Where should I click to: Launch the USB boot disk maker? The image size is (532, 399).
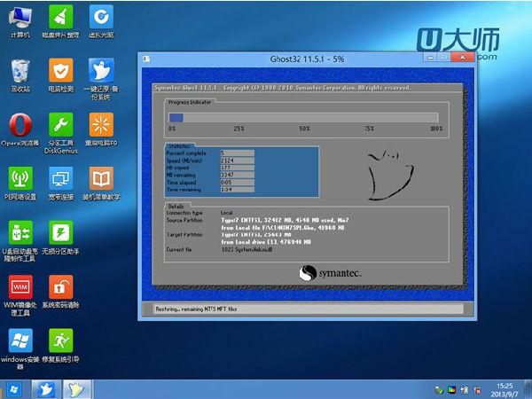click(20, 233)
